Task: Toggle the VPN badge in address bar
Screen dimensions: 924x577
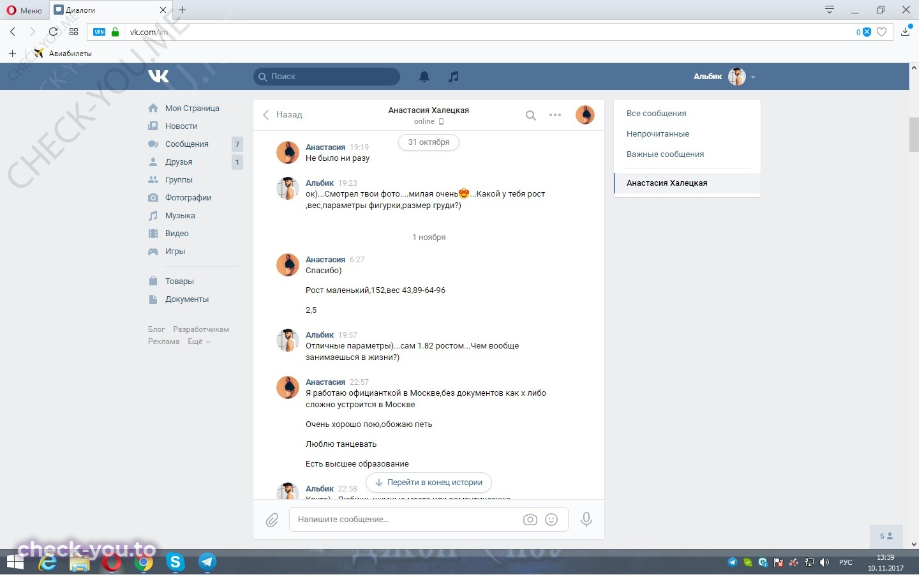Action: point(100,32)
